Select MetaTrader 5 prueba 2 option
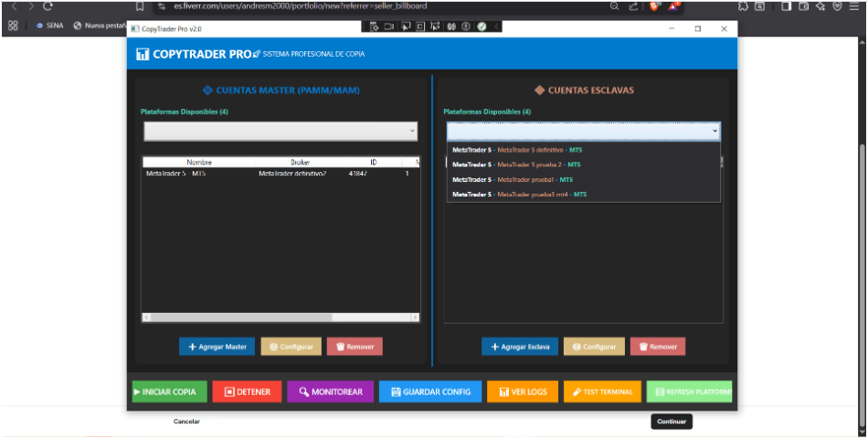 click(584, 165)
